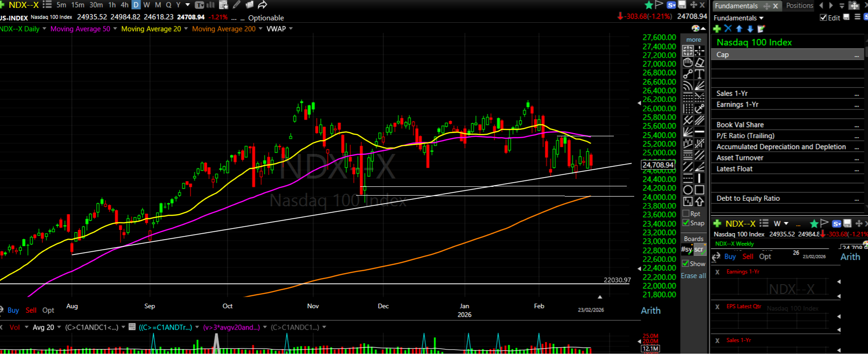
Task: Click the 22030.97 horizontal line label
Action: pos(617,280)
